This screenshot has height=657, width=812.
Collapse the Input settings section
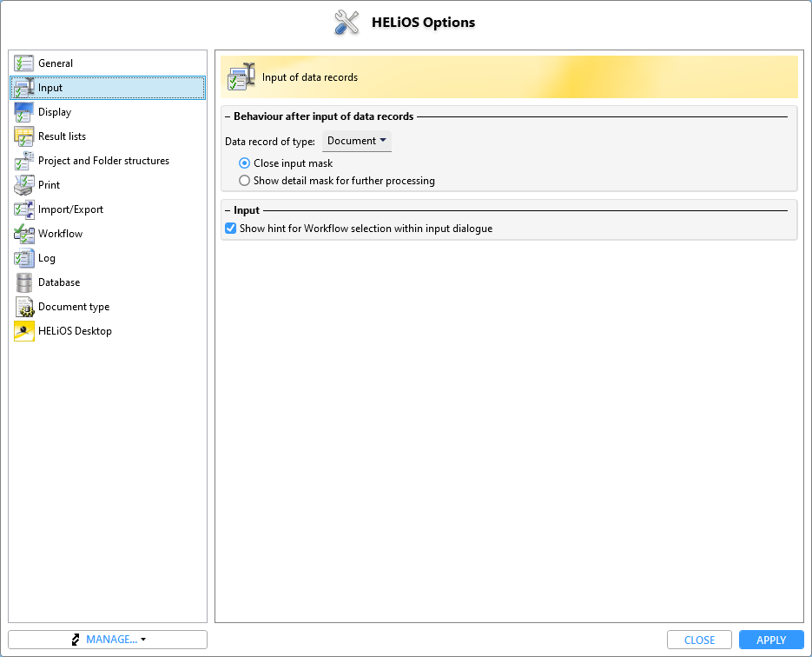coord(228,210)
